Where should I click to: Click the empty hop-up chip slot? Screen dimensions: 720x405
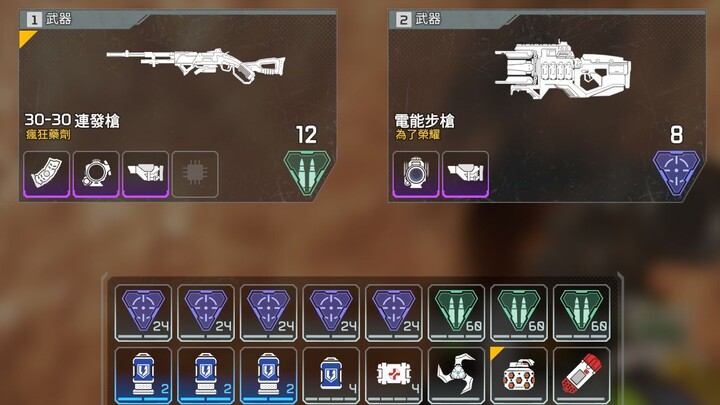coord(195,174)
